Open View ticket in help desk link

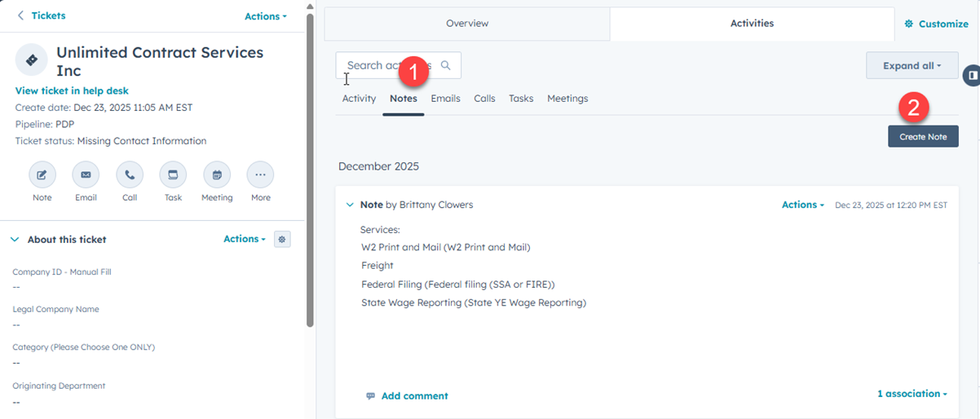pos(72,91)
